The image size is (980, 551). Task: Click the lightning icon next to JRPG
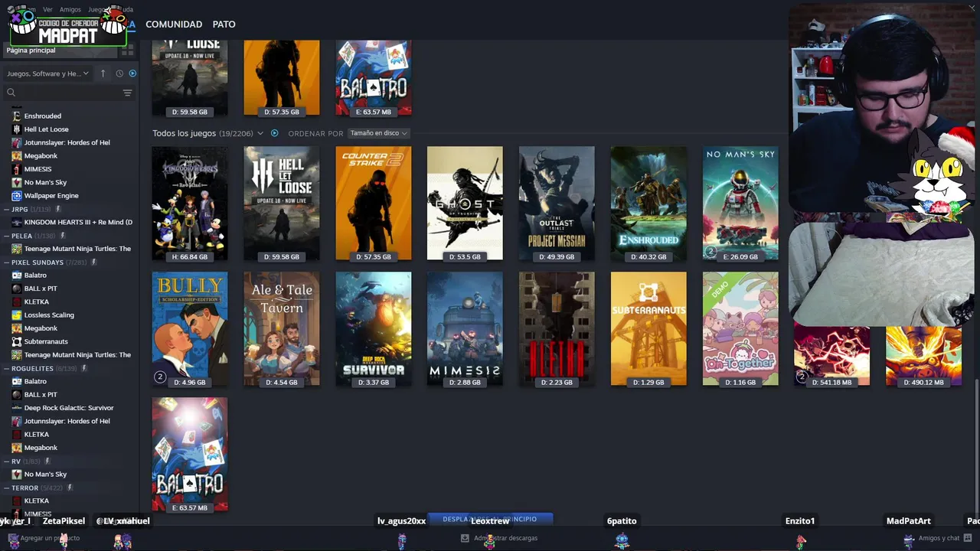tap(57, 209)
